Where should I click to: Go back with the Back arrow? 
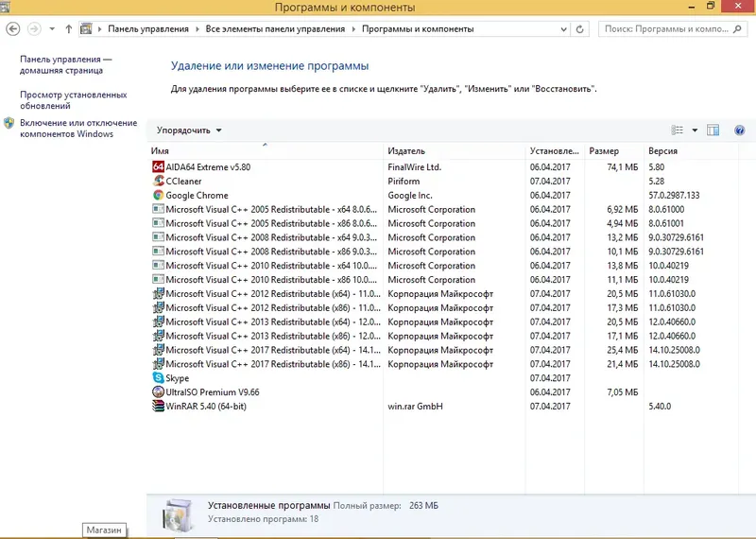pyautogui.click(x=13, y=29)
